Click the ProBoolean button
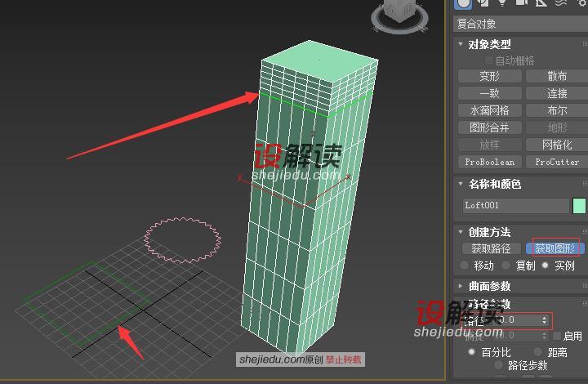Viewport: 588px width, 384px height. (490, 162)
